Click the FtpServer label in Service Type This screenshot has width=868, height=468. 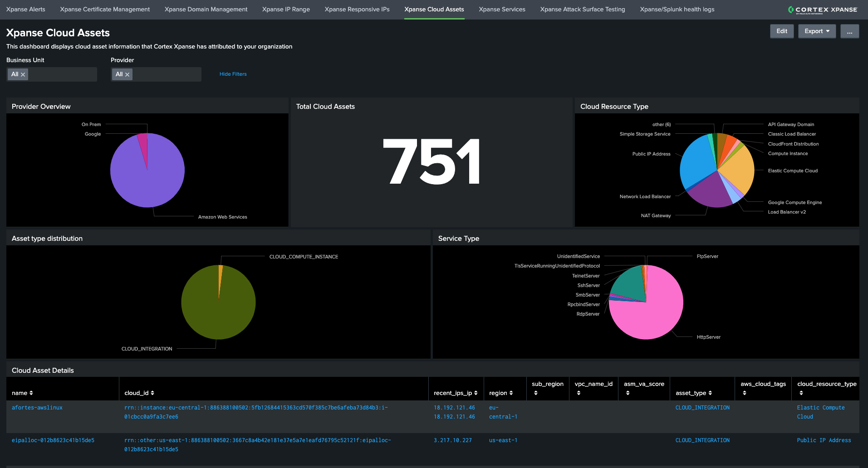coord(707,256)
